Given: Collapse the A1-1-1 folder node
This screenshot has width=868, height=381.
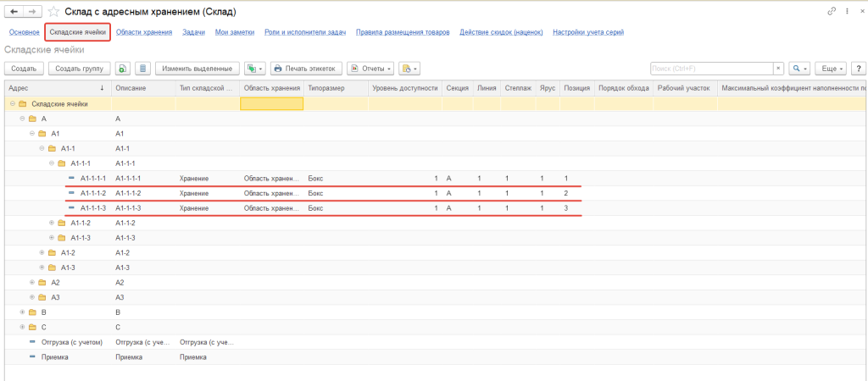Looking at the screenshot, I should [x=51, y=163].
